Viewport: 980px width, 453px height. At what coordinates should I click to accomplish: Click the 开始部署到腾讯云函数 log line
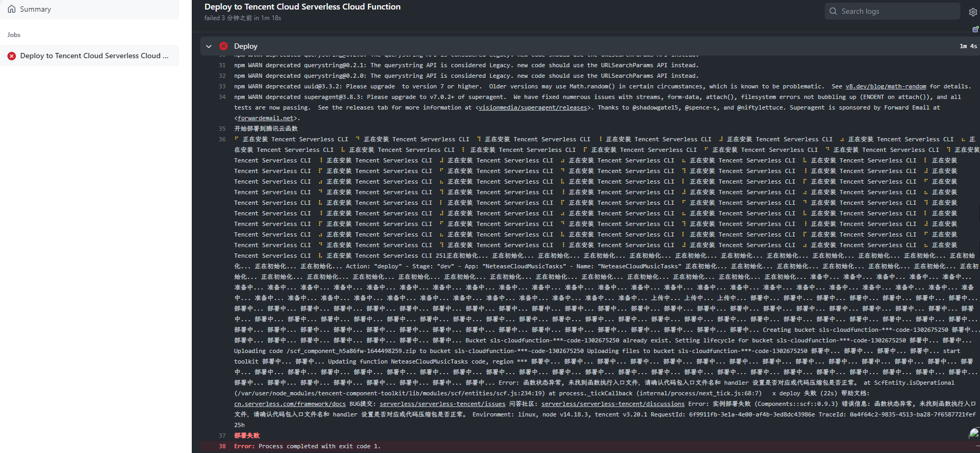pyautogui.click(x=266, y=129)
